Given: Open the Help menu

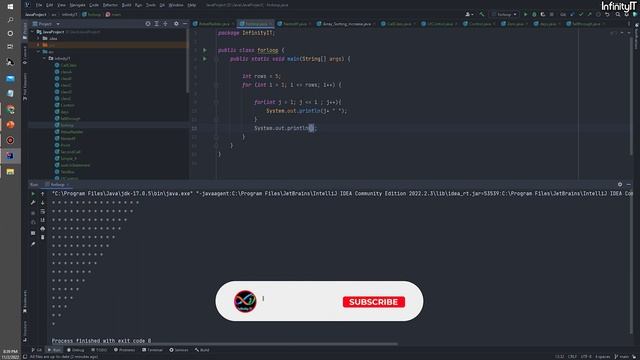Looking at the screenshot, I should (x=191, y=5).
